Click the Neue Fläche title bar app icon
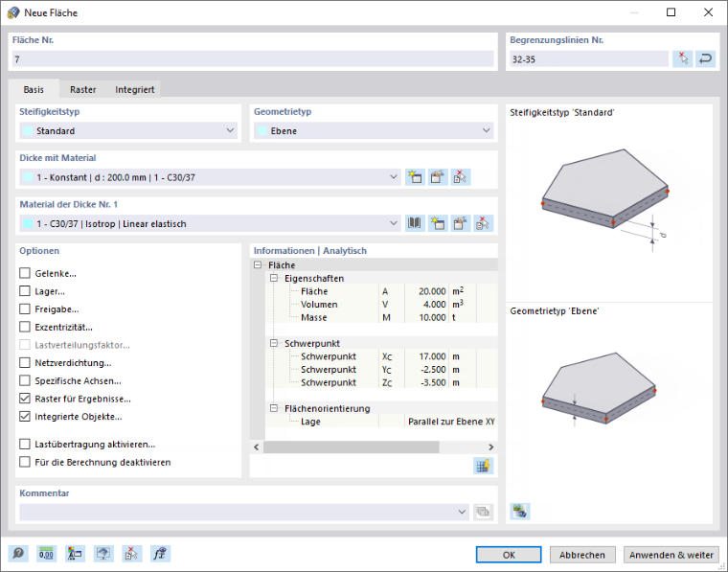Viewport: 728px width, 572px height. [x=13, y=12]
